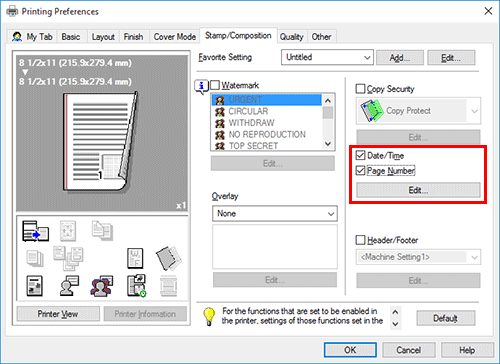
Task: Select the multi-user account track icon
Action: 102,286
